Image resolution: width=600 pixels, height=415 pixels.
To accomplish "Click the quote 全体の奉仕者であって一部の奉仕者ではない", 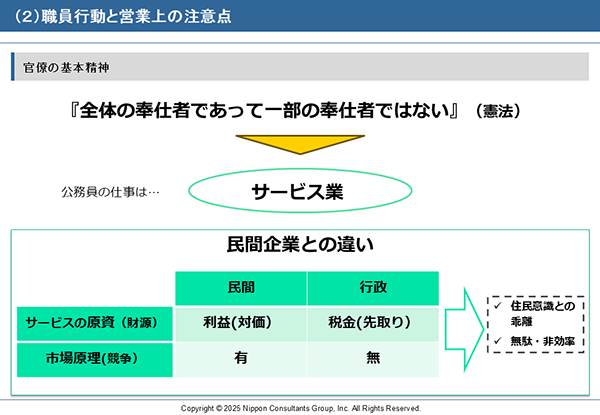I will tap(264, 111).
